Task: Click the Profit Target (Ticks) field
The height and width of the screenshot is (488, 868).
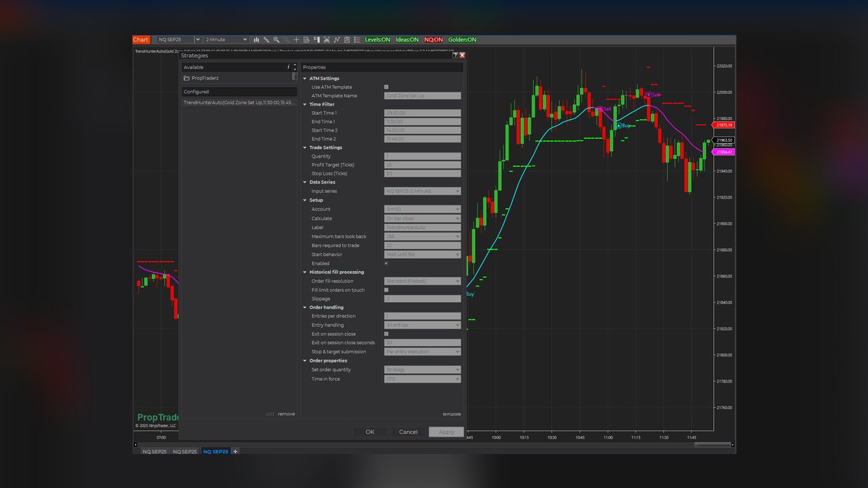Action: 422,165
